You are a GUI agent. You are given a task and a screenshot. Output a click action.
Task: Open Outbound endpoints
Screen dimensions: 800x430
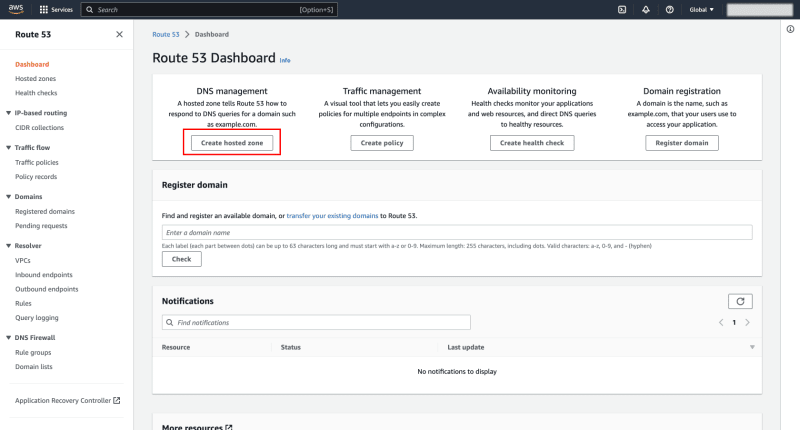pos(46,289)
